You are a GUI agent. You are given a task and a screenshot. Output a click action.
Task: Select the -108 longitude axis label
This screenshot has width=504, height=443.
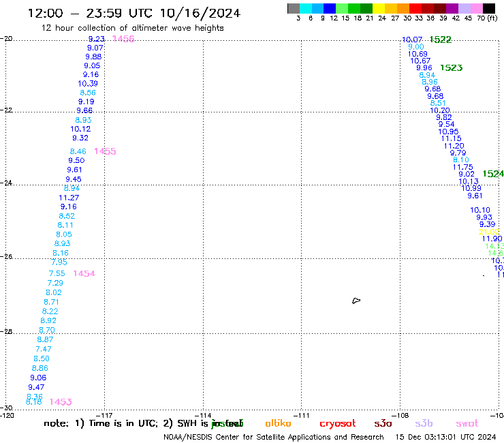click(x=400, y=415)
